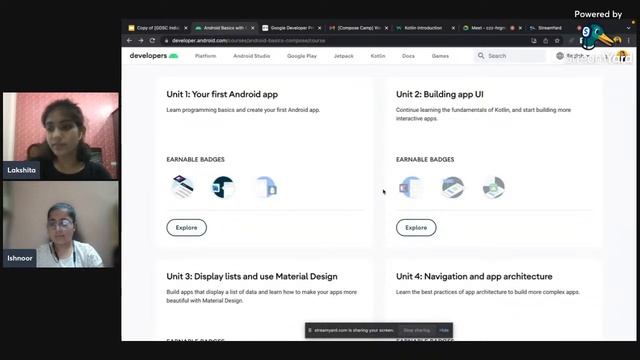This screenshot has width=640, height=360.
Task: Open the Platform menu
Action: coord(205,56)
